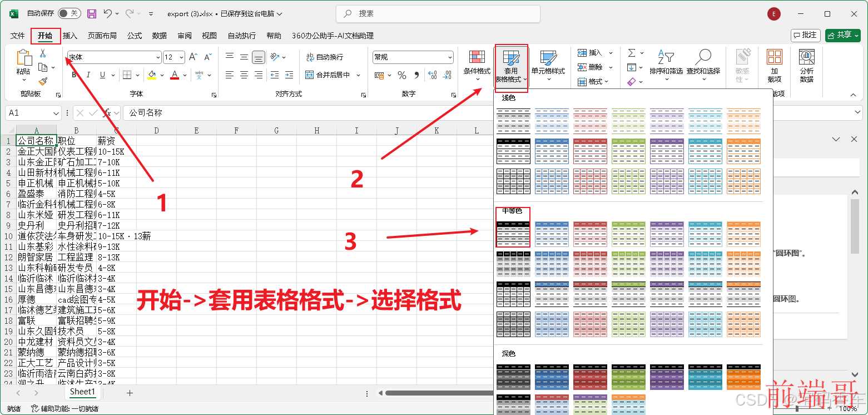Click the AutoSum sigma icon
Image resolution: width=868 pixels, height=415 pixels.
click(x=632, y=53)
